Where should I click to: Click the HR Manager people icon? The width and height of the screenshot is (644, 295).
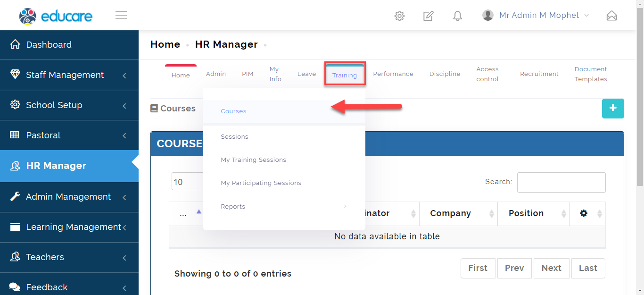16,166
